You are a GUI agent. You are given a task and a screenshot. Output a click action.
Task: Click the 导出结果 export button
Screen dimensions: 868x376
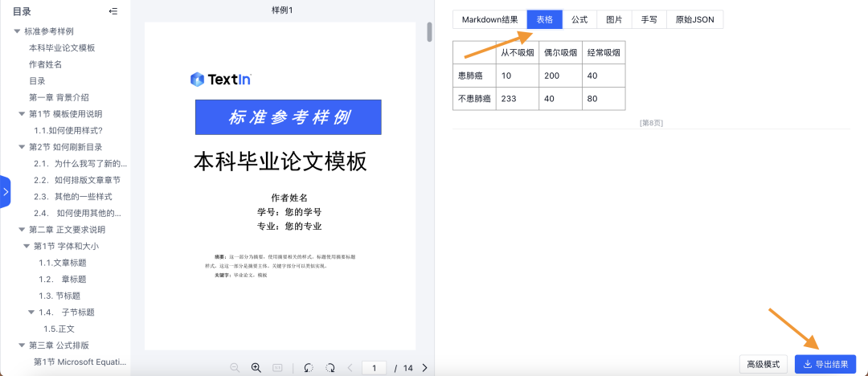(x=825, y=365)
